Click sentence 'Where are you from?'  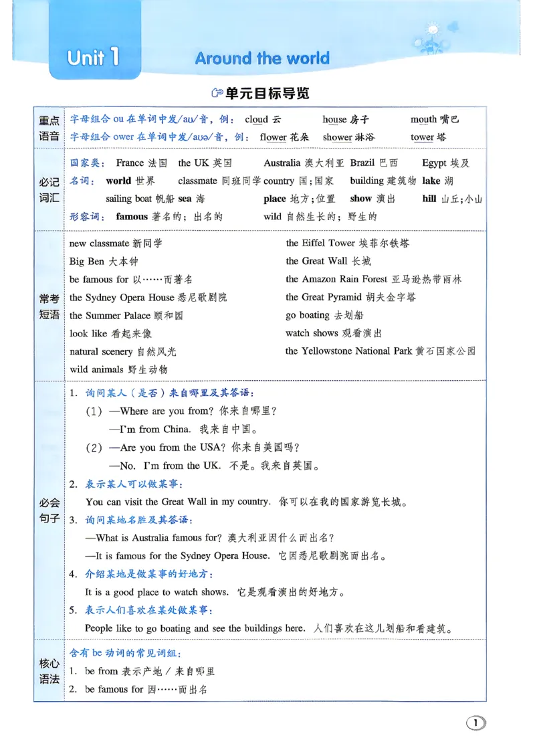point(166,411)
